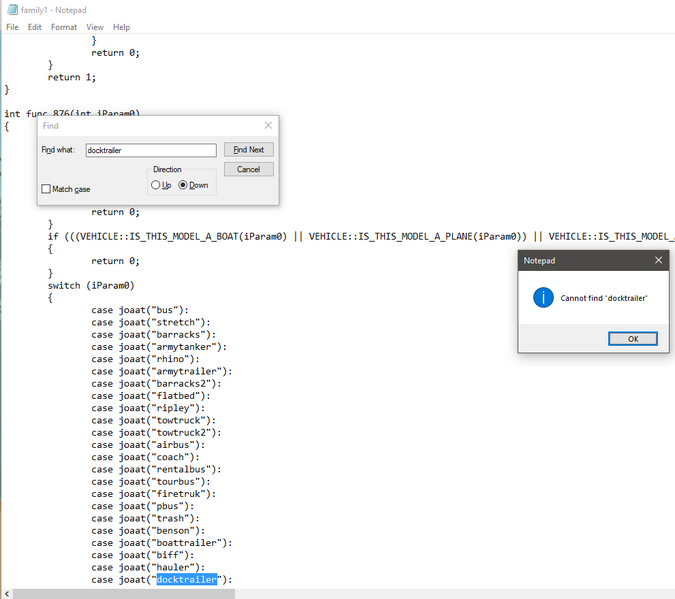Select the Down direction radio button
Screen dimensions: 675x599
pos(183,185)
